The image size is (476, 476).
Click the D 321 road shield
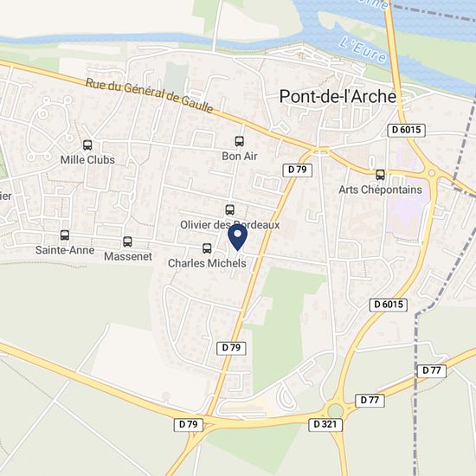[x=325, y=425]
